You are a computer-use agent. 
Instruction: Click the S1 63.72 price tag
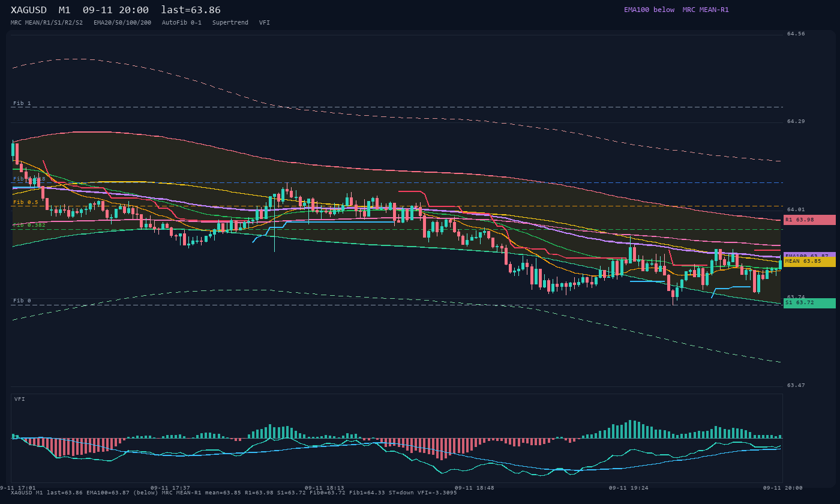[809, 303]
